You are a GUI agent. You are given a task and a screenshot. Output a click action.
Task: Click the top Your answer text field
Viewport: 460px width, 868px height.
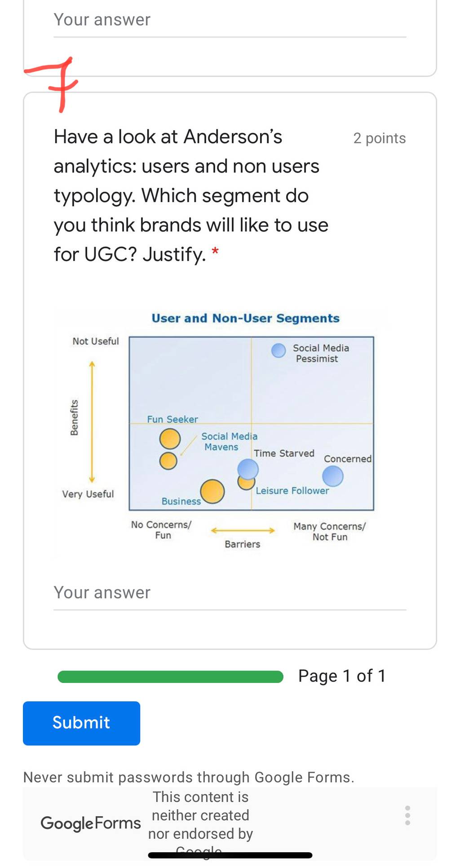pos(230,21)
